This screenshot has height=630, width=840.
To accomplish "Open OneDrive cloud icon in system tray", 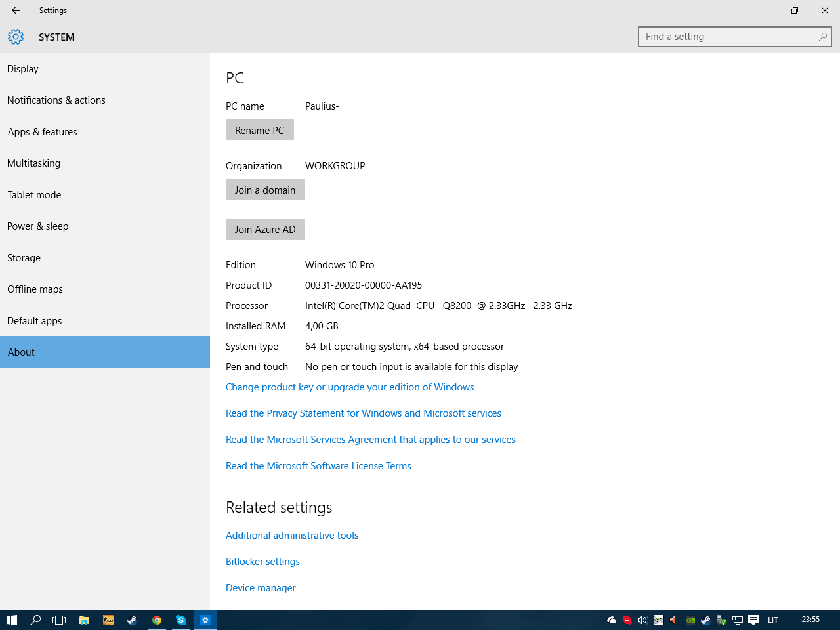I will click(612, 619).
